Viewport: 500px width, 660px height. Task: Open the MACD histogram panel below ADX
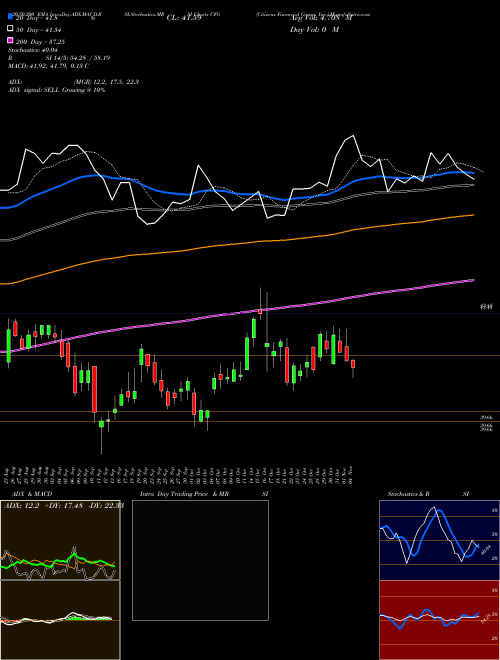pos(60,620)
